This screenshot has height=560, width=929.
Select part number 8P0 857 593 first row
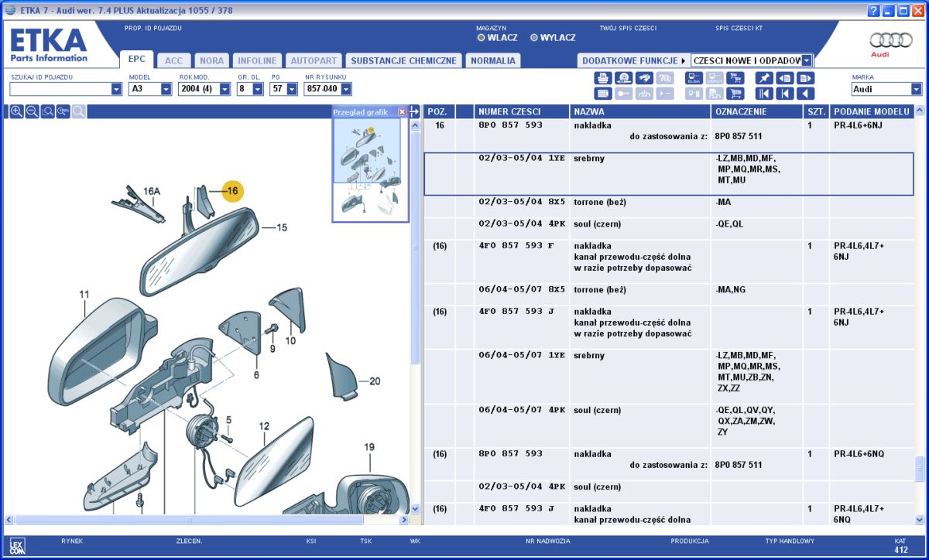[511, 125]
